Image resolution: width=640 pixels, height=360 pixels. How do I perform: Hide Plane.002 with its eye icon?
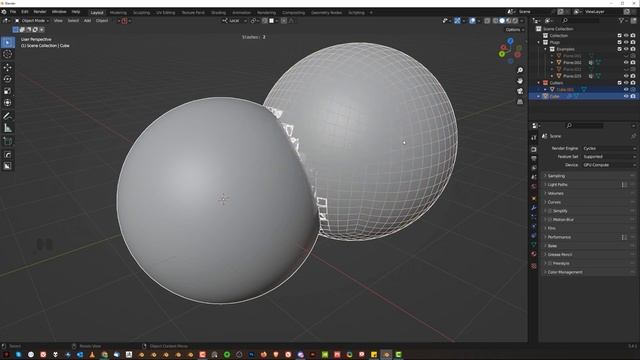point(626,62)
